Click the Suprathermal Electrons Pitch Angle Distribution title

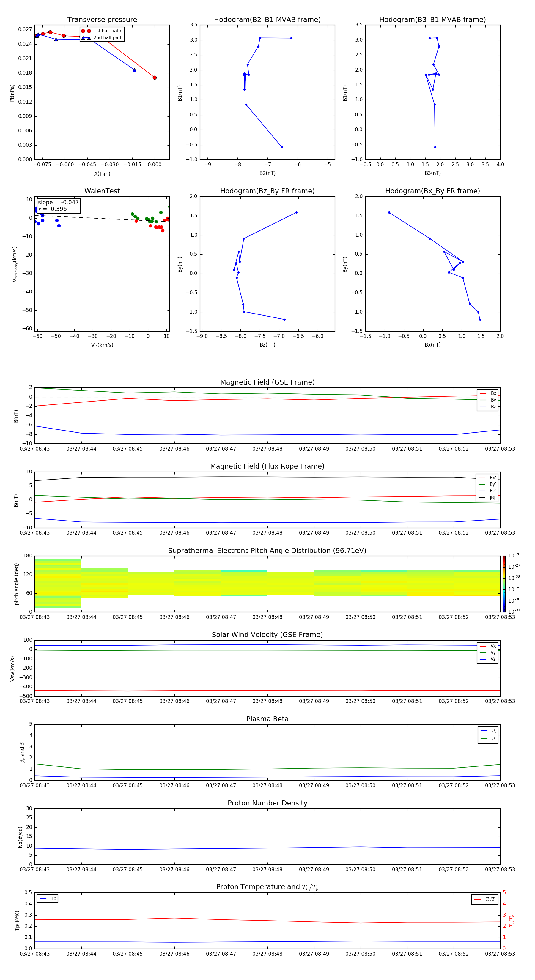click(x=267, y=551)
